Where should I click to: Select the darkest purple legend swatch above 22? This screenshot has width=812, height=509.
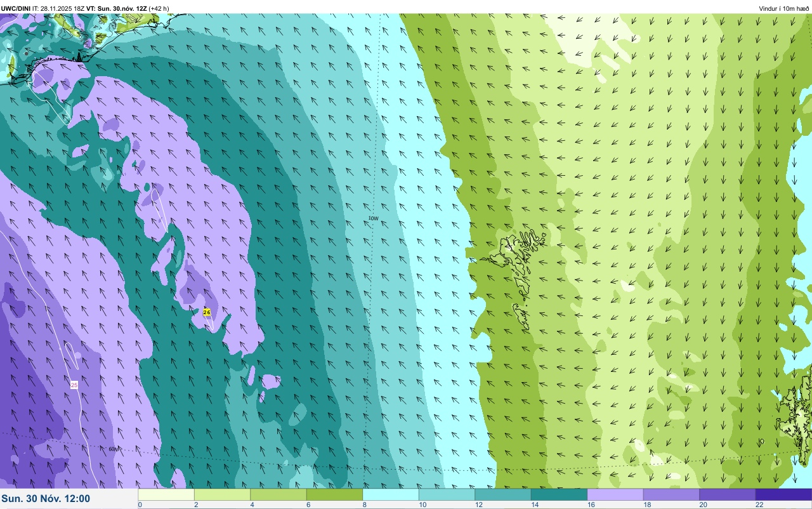[x=783, y=494]
